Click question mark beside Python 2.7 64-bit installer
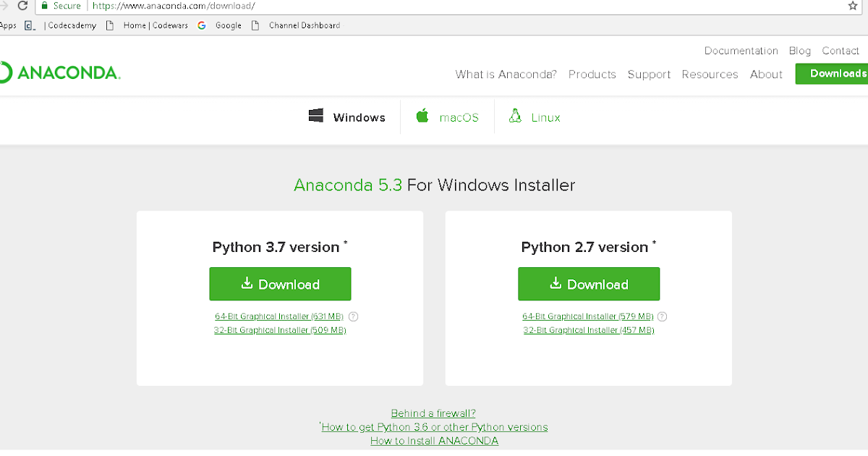Viewport: 868px width, 456px height. [662, 316]
